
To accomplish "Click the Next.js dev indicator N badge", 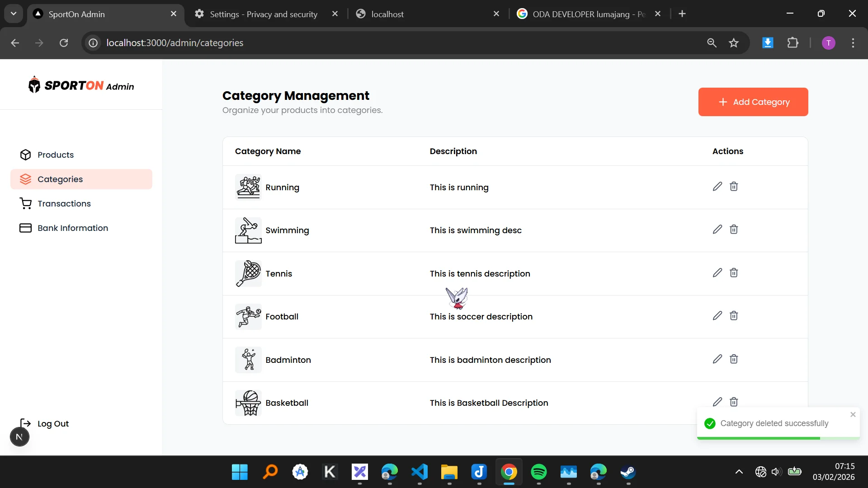I will pyautogui.click(x=19, y=437).
